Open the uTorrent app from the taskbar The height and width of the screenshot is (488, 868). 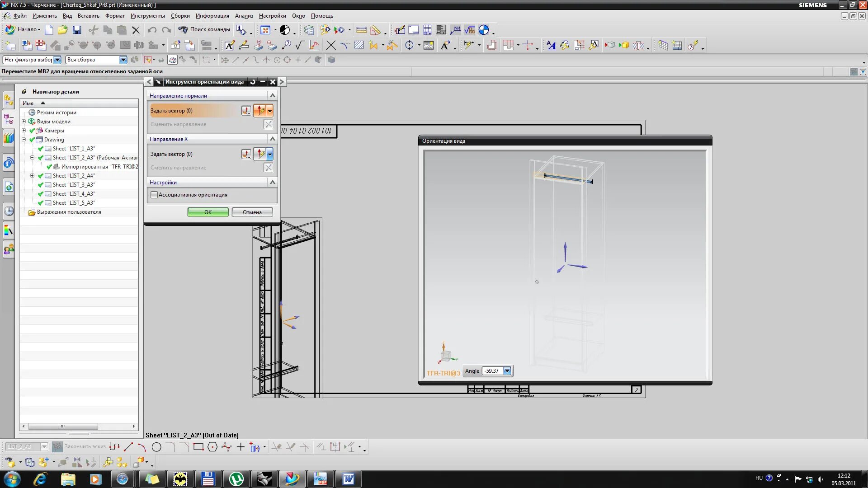tap(236, 479)
